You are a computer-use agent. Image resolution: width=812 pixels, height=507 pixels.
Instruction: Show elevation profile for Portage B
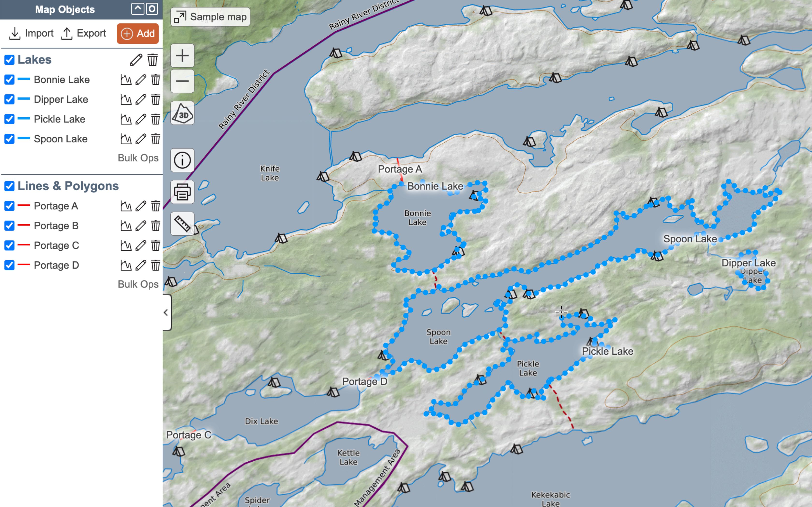click(126, 226)
